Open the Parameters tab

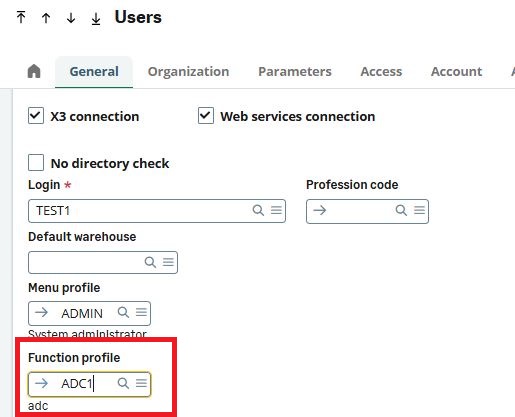[295, 72]
